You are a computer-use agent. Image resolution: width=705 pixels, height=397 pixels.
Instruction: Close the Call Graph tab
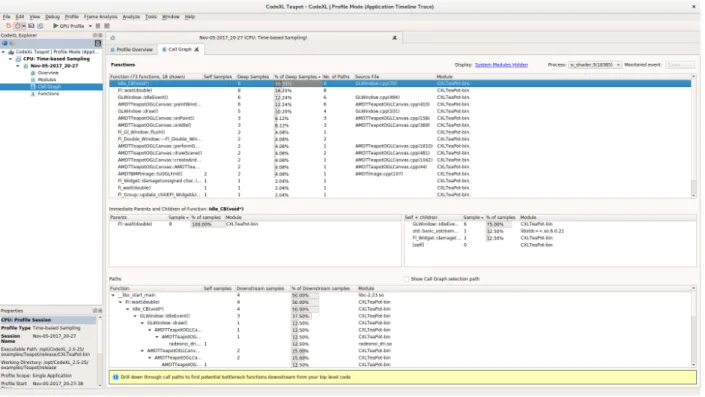[196, 49]
